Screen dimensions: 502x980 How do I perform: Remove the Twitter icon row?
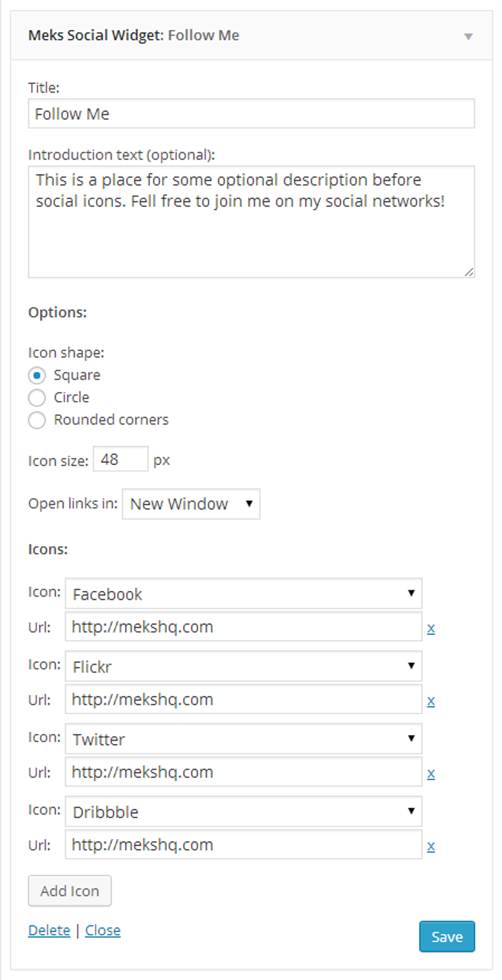pyautogui.click(x=431, y=774)
